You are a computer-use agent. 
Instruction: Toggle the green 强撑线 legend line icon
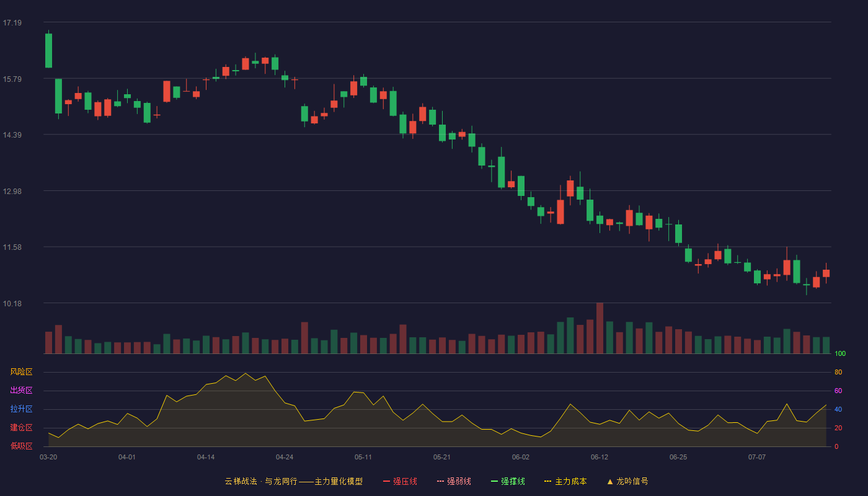click(x=494, y=481)
